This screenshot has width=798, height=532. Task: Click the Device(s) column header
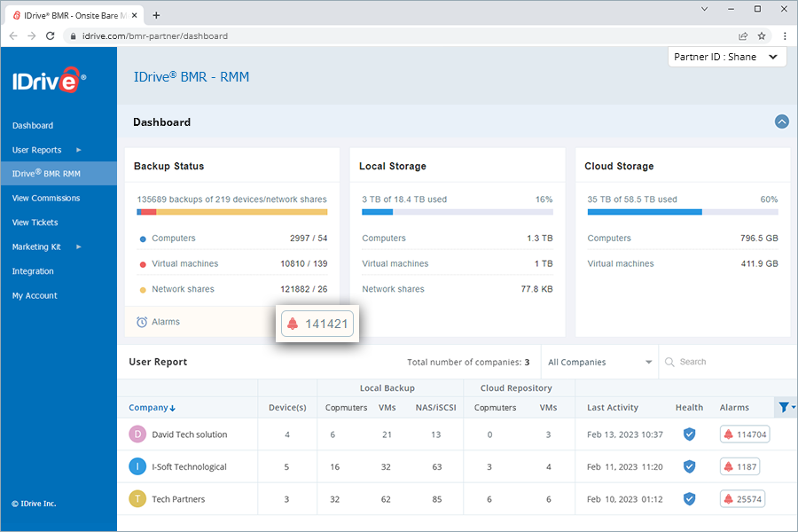coord(287,407)
